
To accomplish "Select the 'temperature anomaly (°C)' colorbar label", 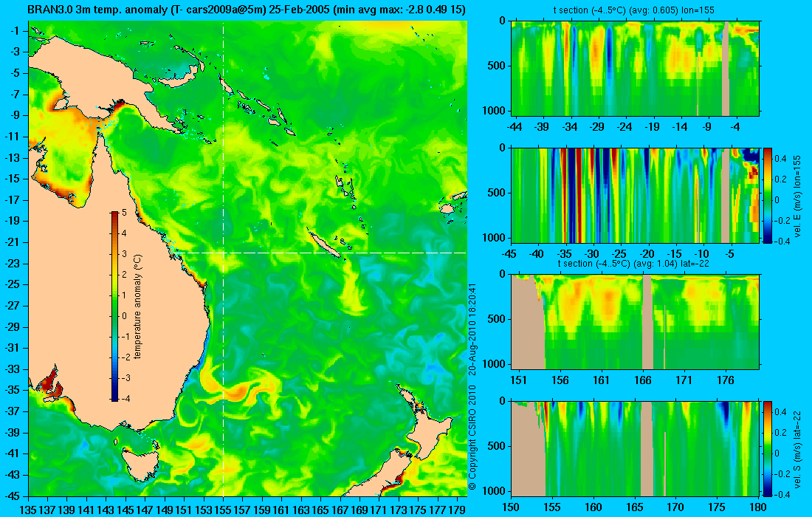I will click(137, 307).
